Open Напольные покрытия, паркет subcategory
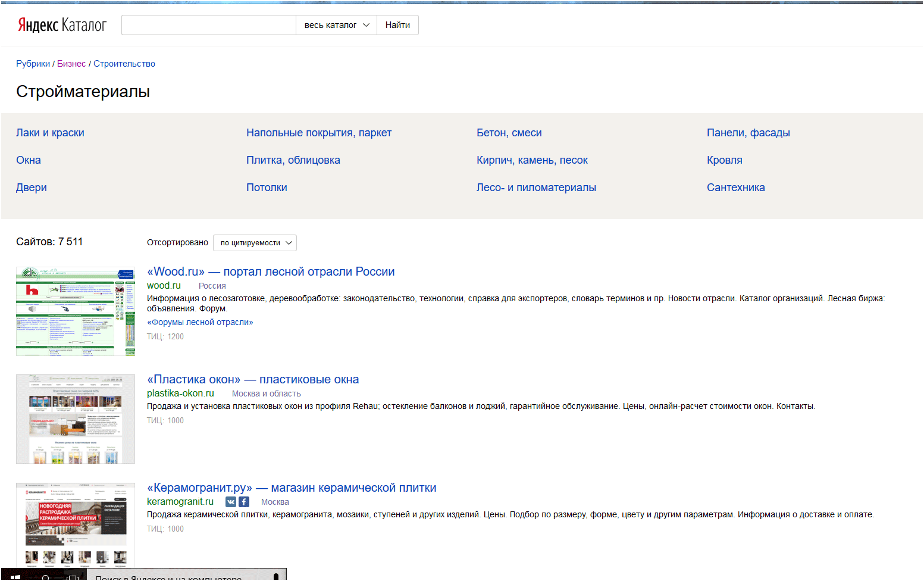Screen dimensions: 924x581 point(319,133)
